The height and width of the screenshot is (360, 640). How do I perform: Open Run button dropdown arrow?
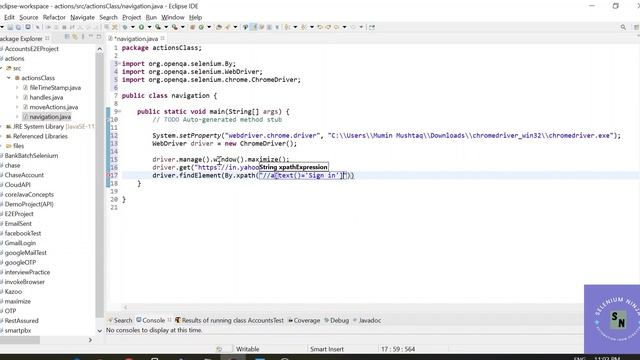pos(149,27)
